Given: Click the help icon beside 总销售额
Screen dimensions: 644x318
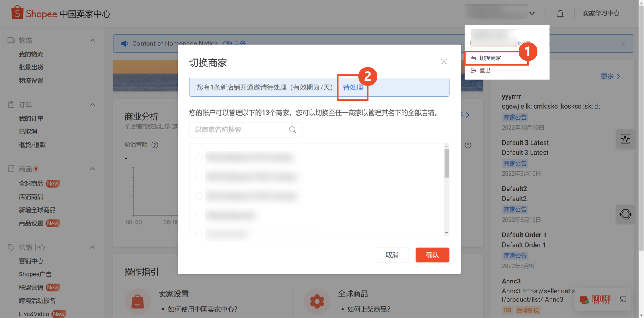Looking at the screenshot, I should tap(155, 145).
